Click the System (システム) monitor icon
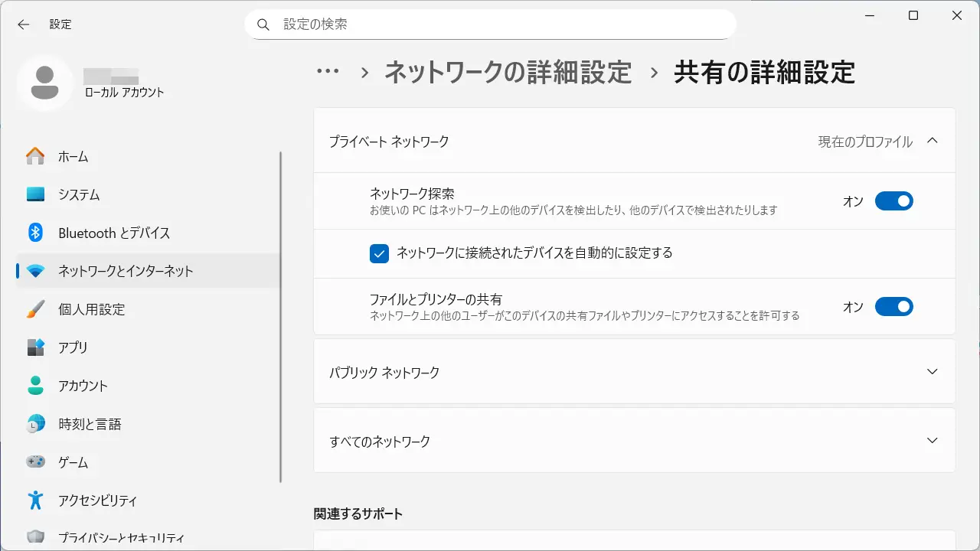Screen dimensions: 980x551 pos(35,194)
